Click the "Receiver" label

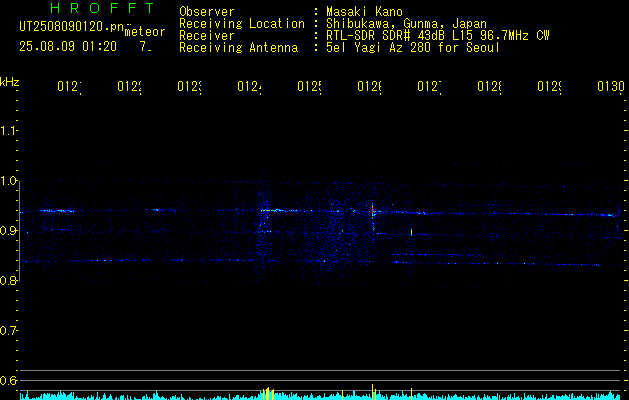point(207,36)
